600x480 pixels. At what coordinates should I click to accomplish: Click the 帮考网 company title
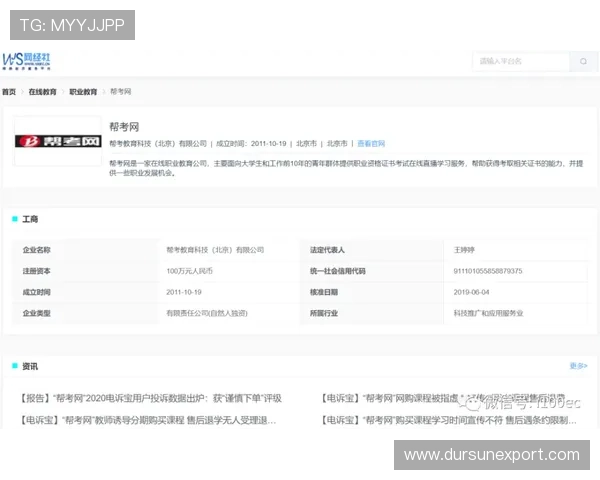[124, 127]
